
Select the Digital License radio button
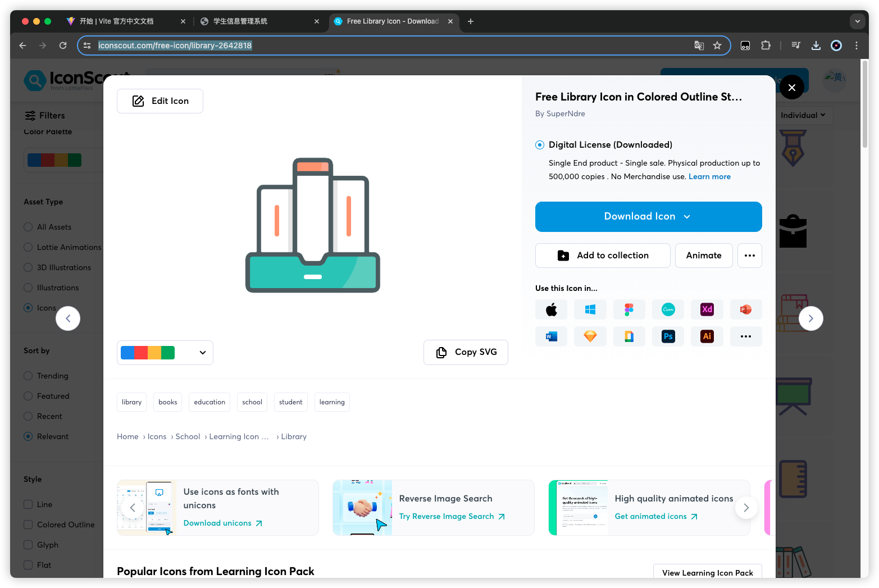540,145
